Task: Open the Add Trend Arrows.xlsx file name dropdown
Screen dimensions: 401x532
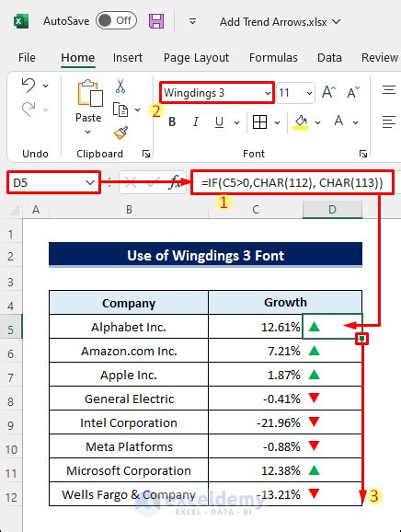Action: point(337,22)
